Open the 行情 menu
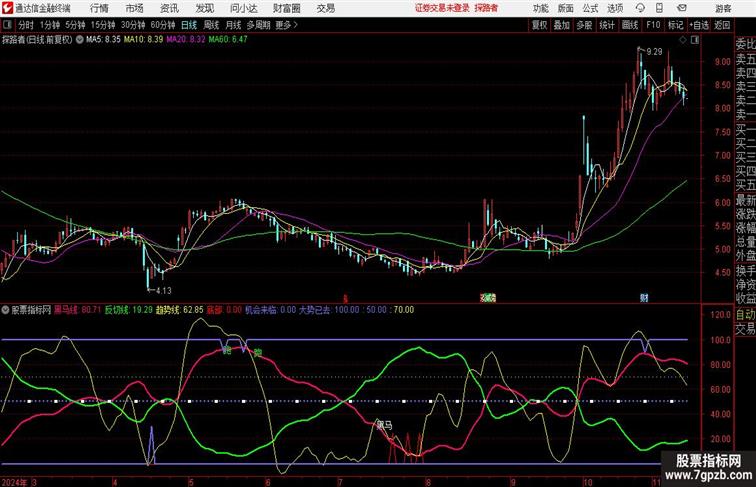756x487 pixels. (99, 8)
